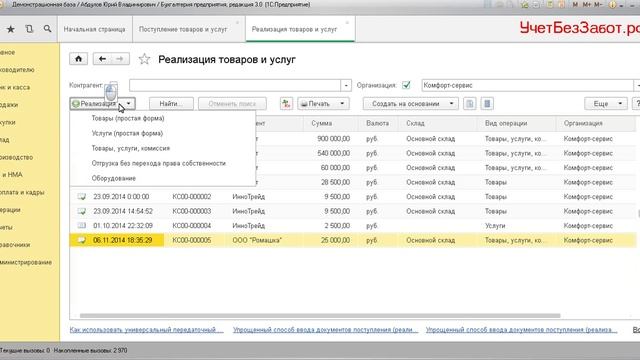Click the document icon of row КС00-000003
Image resolution: width=640 pixels, height=360 pixels.
[82, 211]
